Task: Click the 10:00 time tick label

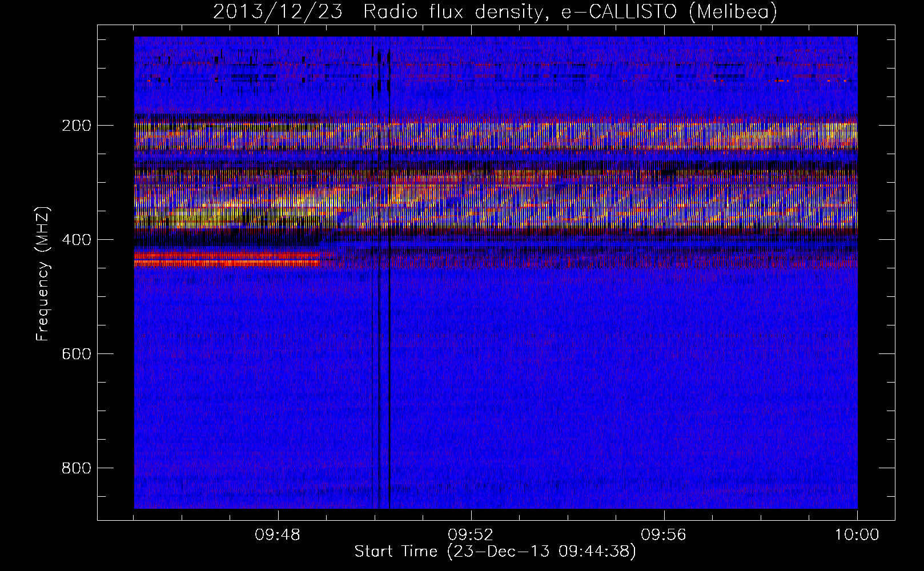Action: pyautogui.click(x=857, y=535)
